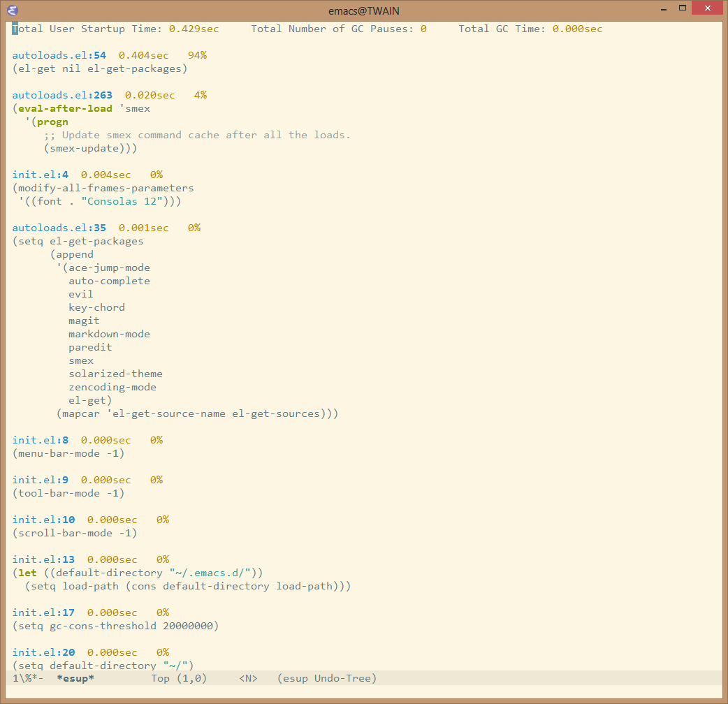The height and width of the screenshot is (704, 728).
Task: Click the 0.404sec timing value
Action: (x=143, y=55)
